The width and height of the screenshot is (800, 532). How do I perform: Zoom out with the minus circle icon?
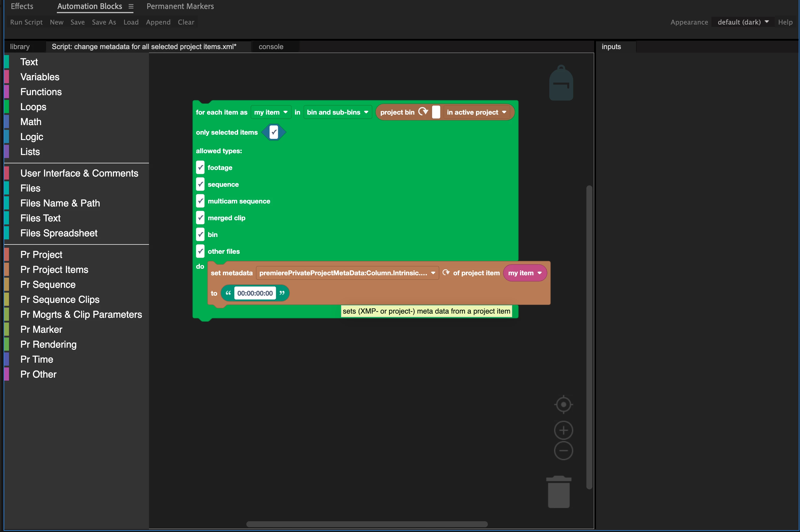tap(564, 451)
